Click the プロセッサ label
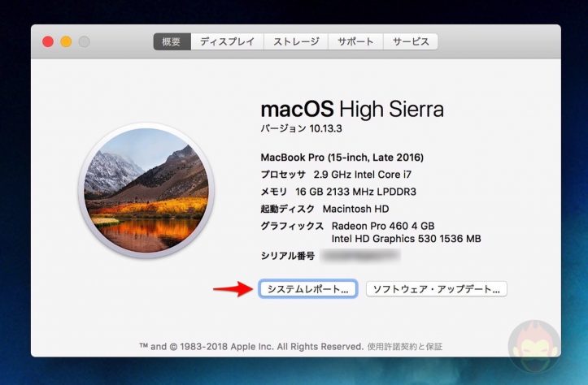The height and width of the screenshot is (385, 588). pyautogui.click(x=283, y=175)
